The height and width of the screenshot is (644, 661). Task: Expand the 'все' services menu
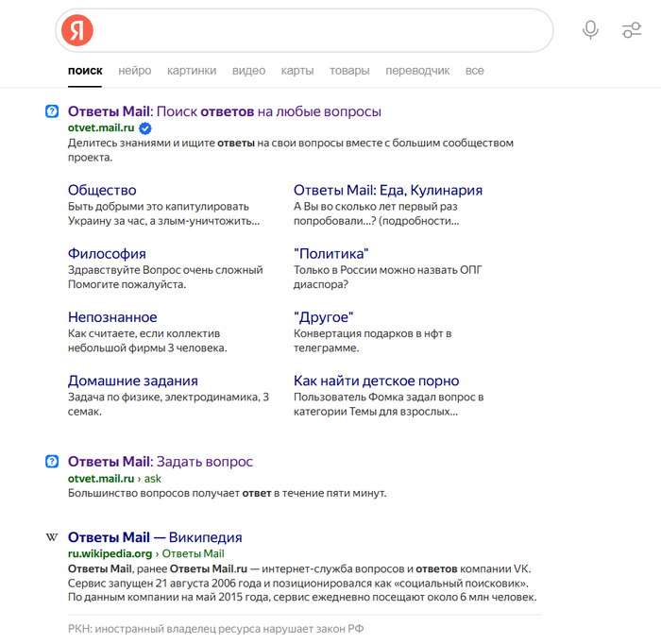pyautogui.click(x=474, y=71)
